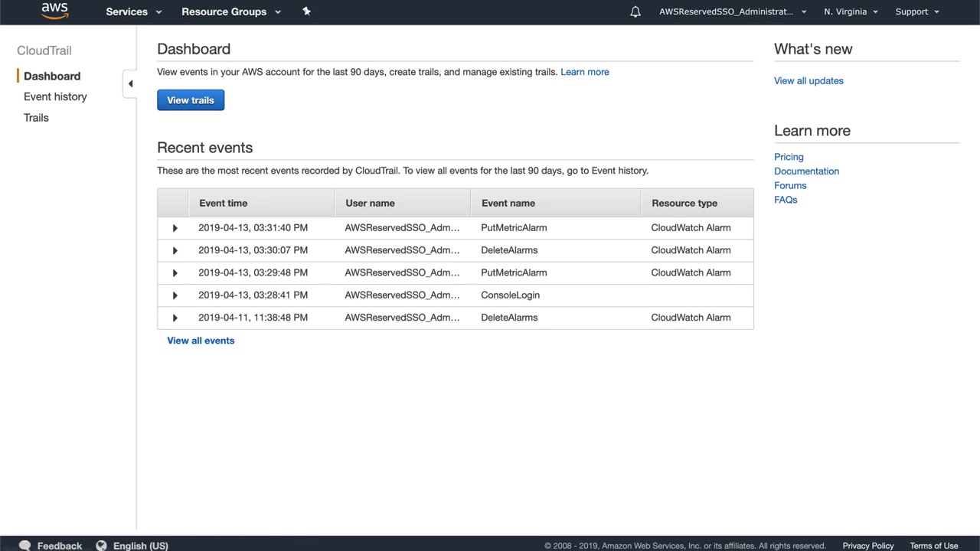Click the AWS logo home icon

pyautogui.click(x=54, y=11)
